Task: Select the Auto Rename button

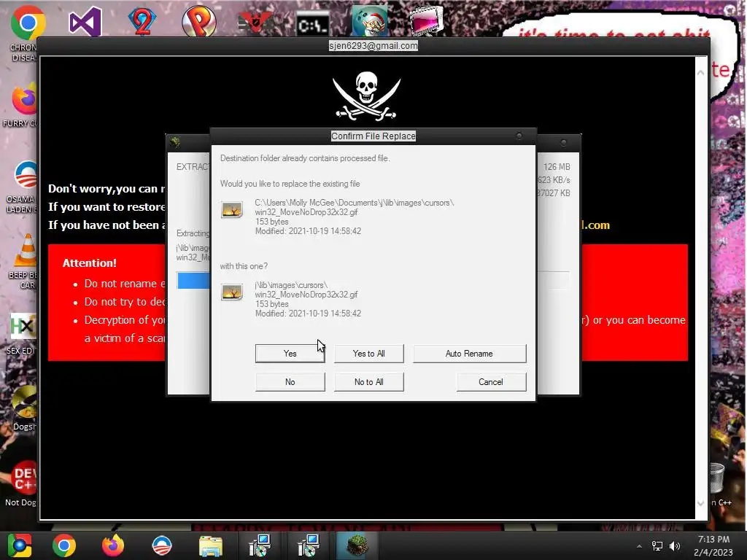Action: 469,354
